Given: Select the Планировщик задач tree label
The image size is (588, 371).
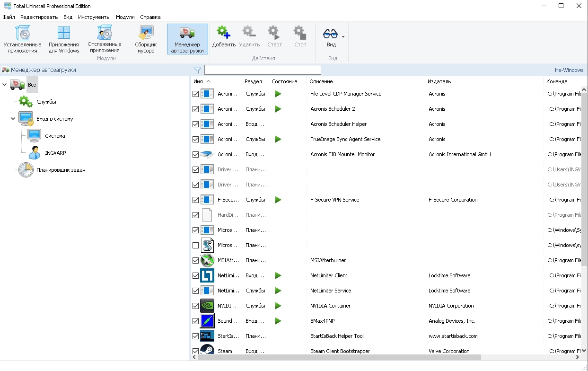Looking at the screenshot, I should point(61,170).
